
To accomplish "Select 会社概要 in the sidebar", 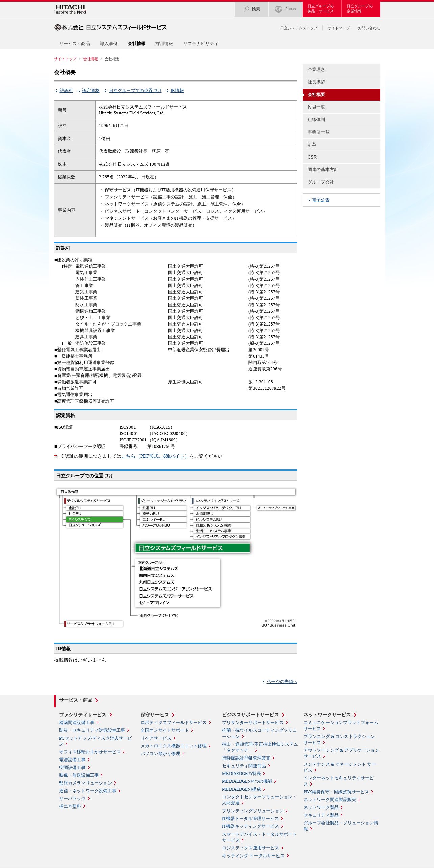I will 341,95.
